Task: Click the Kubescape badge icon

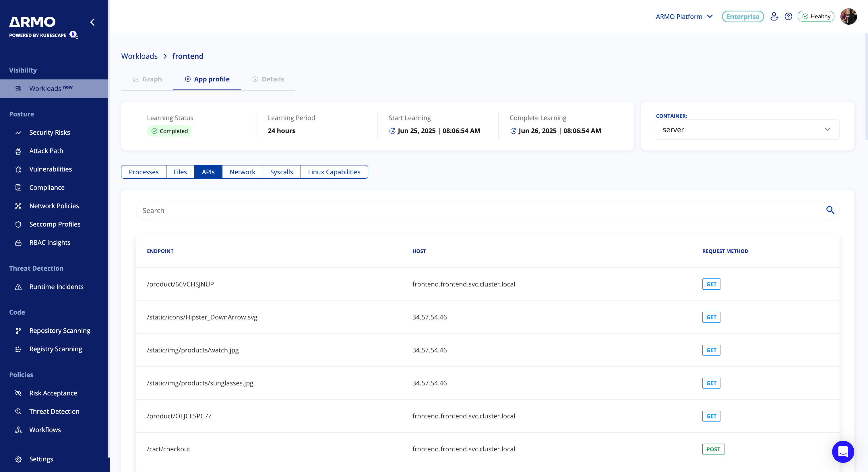Action: [x=73, y=34]
